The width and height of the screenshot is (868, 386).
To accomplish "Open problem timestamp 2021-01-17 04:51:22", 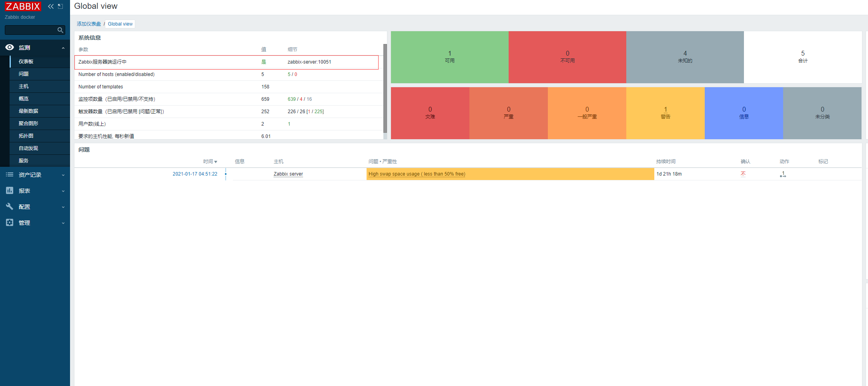I will (195, 174).
